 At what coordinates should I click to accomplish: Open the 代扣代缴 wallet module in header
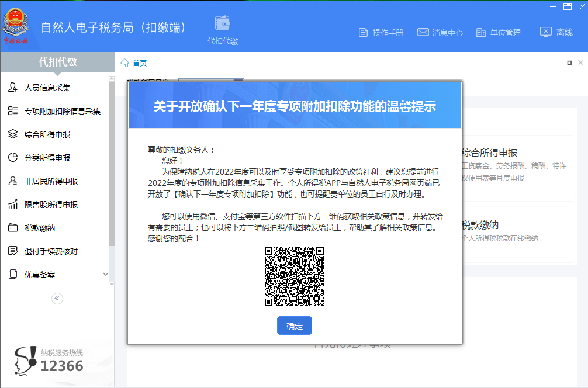click(223, 30)
